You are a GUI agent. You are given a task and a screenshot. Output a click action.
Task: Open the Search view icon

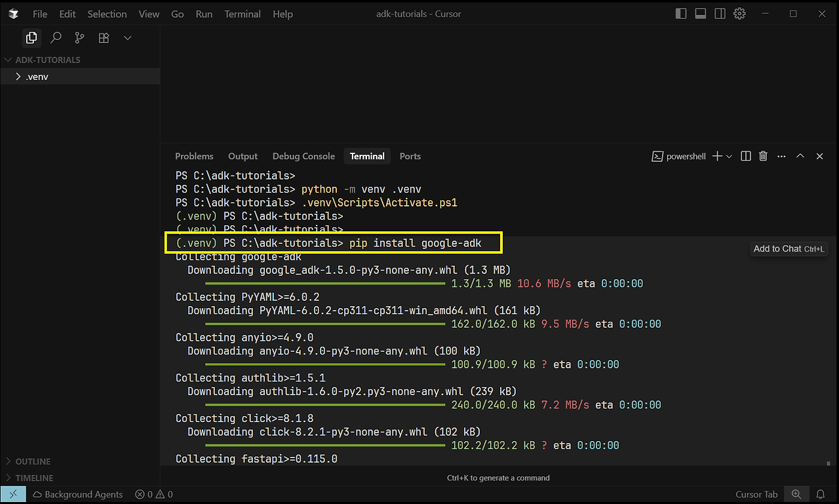point(56,38)
